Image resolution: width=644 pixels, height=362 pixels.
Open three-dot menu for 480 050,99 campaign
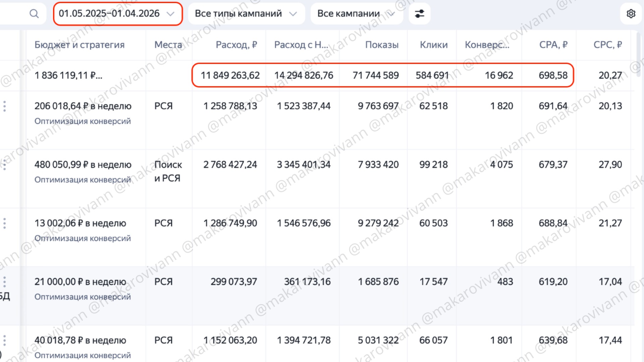[5, 165]
